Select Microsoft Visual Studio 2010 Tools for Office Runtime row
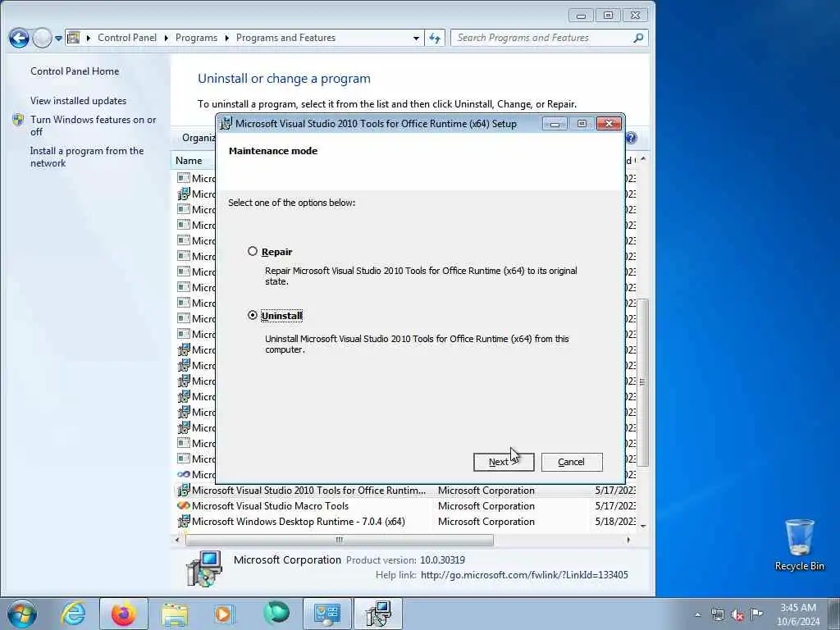The width and height of the screenshot is (840, 630). click(405, 491)
